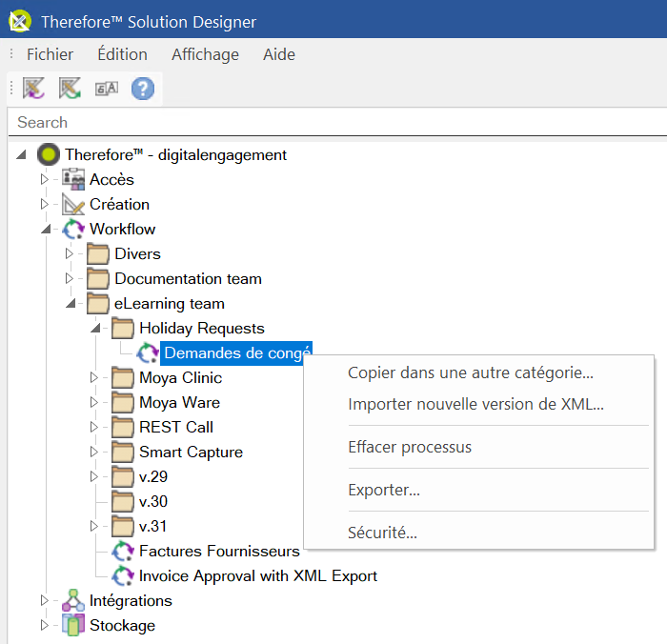Select the Intégrations label

point(131,600)
